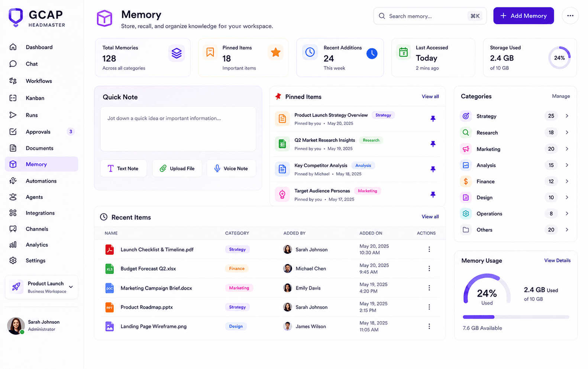Go to Dashboard in the sidebar

click(42, 47)
